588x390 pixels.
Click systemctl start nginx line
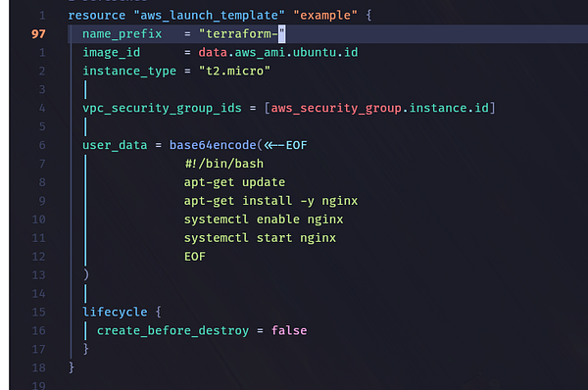pyautogui.click(x=260, y=238)
